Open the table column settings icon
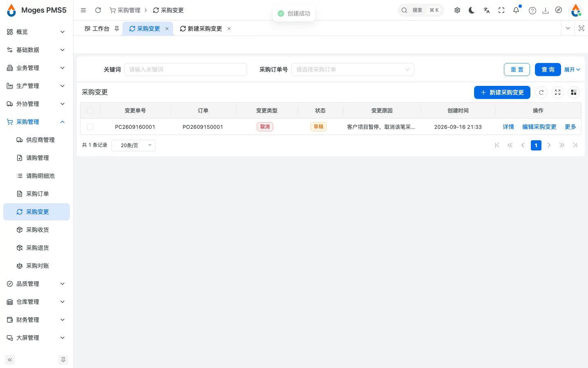This screenshot has height=368, width=588. (574, 92)
